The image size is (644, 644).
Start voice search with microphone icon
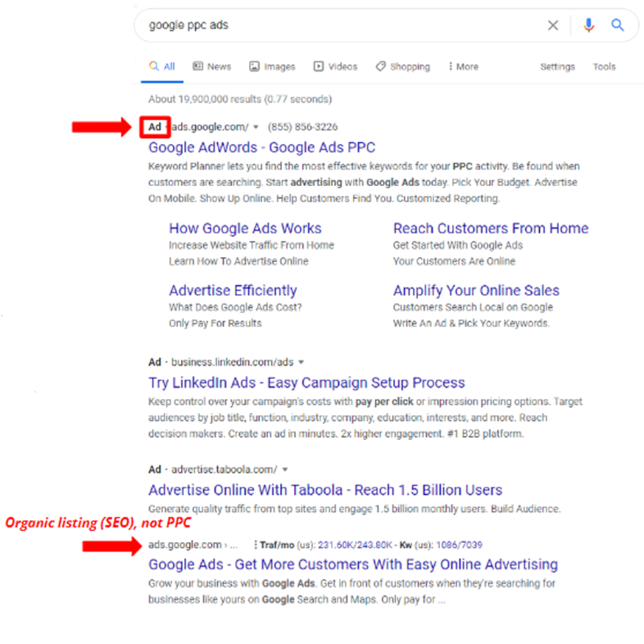[588, 26]
